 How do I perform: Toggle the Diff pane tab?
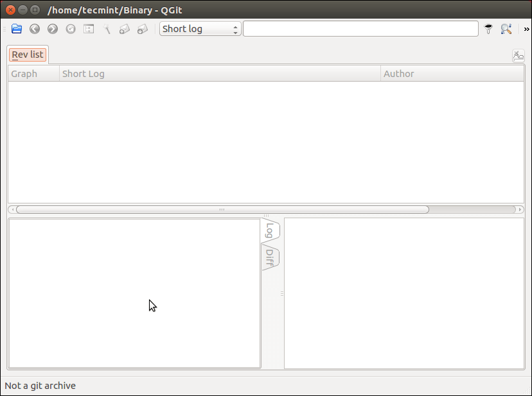(270, 258)
